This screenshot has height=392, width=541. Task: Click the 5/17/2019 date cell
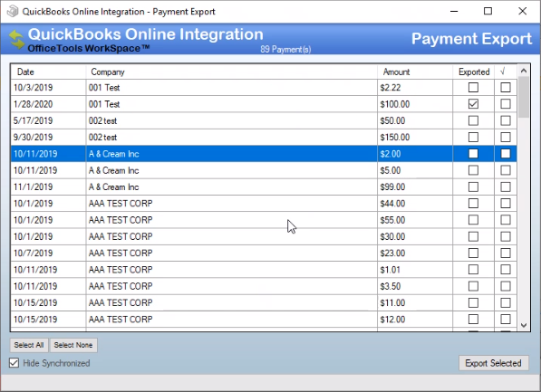coord(48,120)
